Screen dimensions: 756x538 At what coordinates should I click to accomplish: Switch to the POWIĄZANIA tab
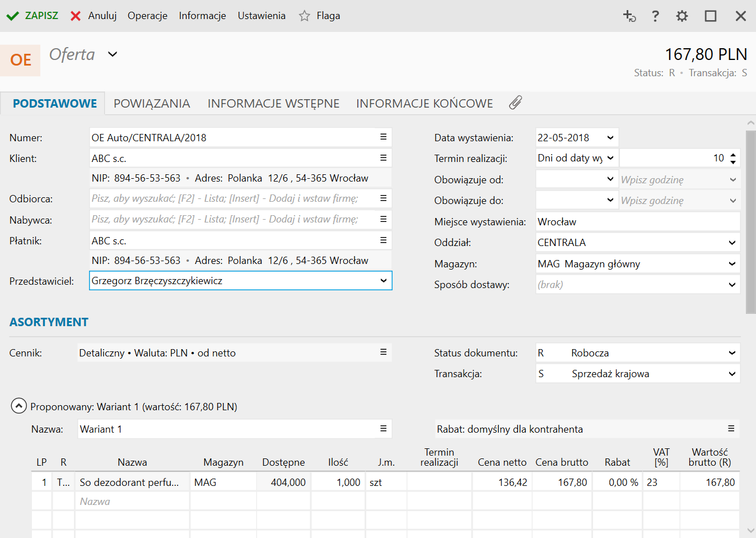click(x=152, y=104)
